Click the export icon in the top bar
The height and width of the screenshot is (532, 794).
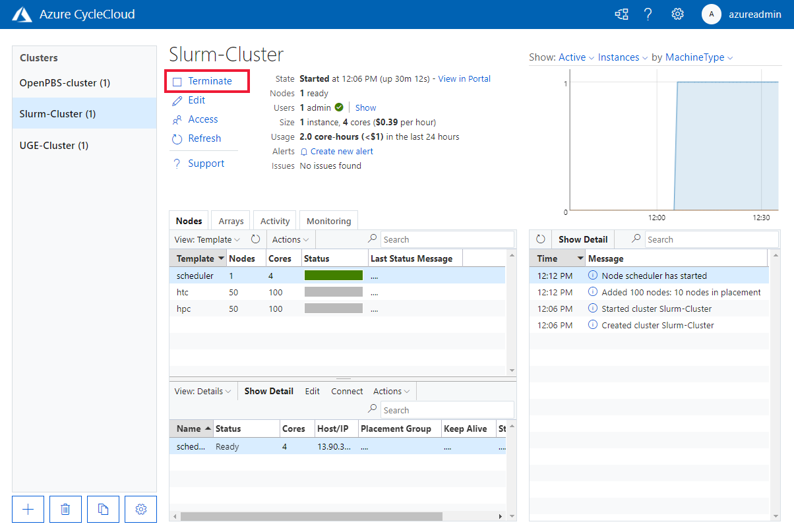tap(621, 14)
